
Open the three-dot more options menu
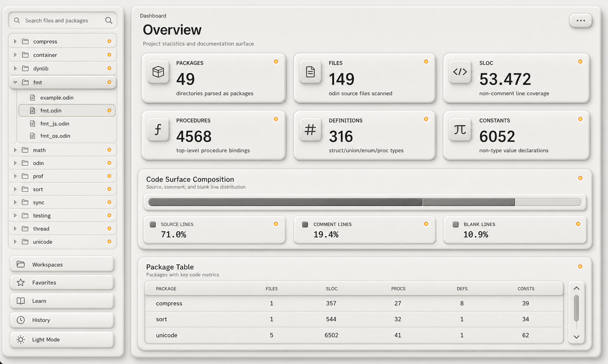[x=581, y=21]
